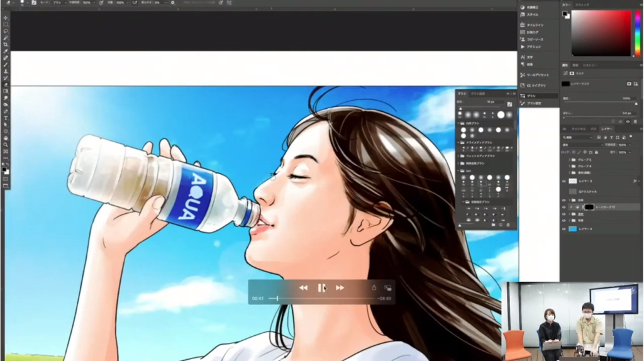Select the Magic Wand tool
644x361 pixels.
click(6, 38)
